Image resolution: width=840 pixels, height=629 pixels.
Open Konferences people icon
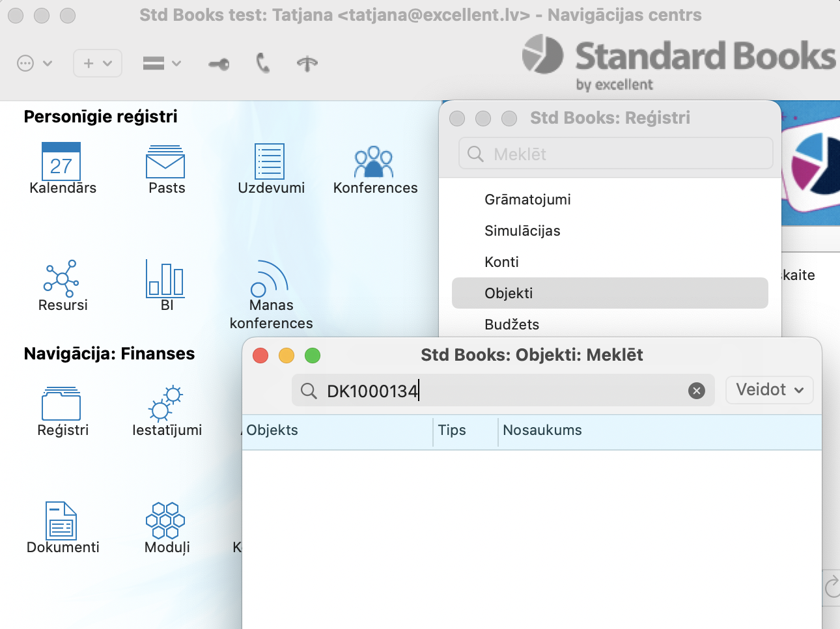click(x=374, y=162)
